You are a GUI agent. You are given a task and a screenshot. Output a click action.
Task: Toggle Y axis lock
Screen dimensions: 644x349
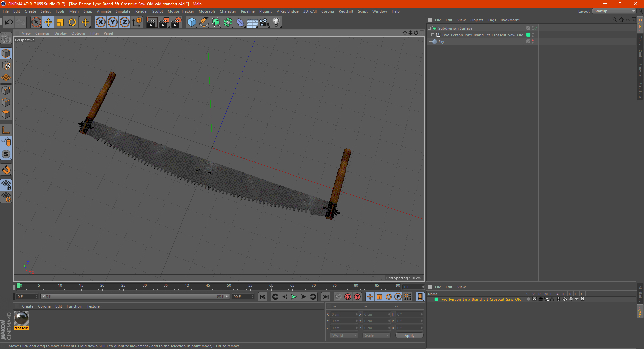(113, 22)
